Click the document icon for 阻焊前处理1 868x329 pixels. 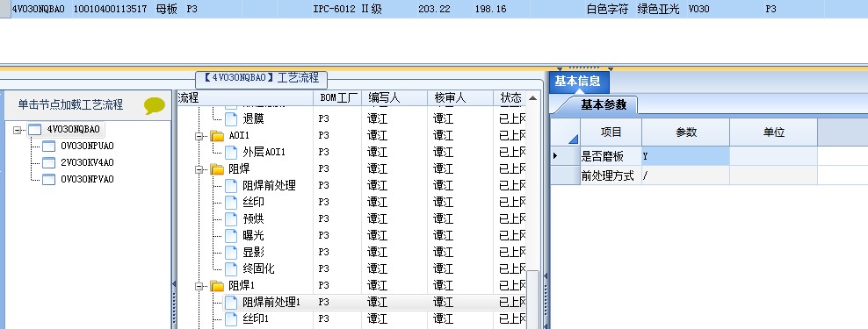[231, 303]
